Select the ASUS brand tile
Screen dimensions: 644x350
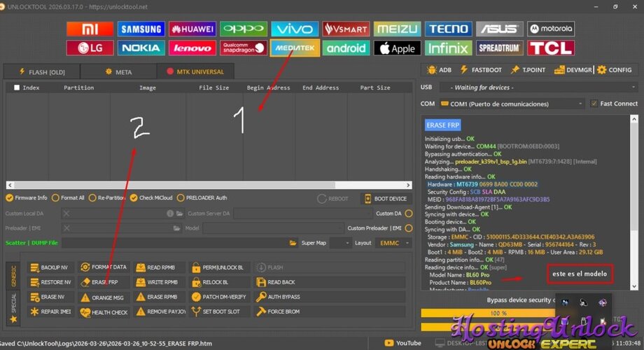(499, 29)
